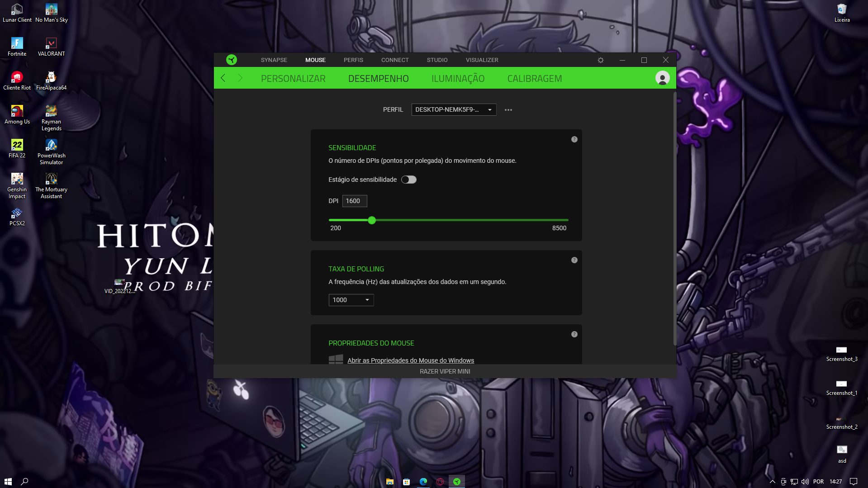The height and width of the screenshot is (488, 868).
Task: Click Abrir as Propriedades do Mouse link
Action: (x=411, y=360)
